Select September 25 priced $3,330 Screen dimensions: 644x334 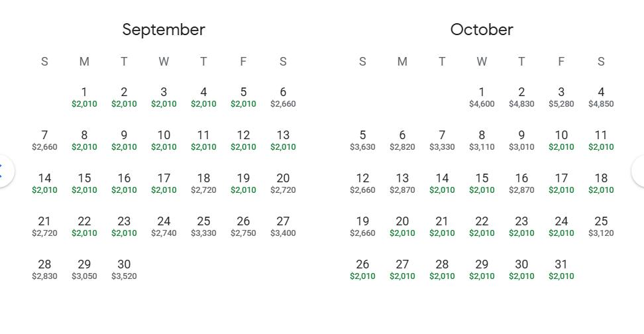pyautogui.click(x=203, y=226)
